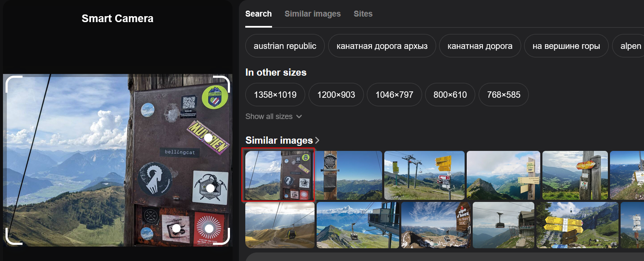The image size is (644, 261).
Task: Click the bottom dot left of the red sunburst sticker
Action: point(176,228)
